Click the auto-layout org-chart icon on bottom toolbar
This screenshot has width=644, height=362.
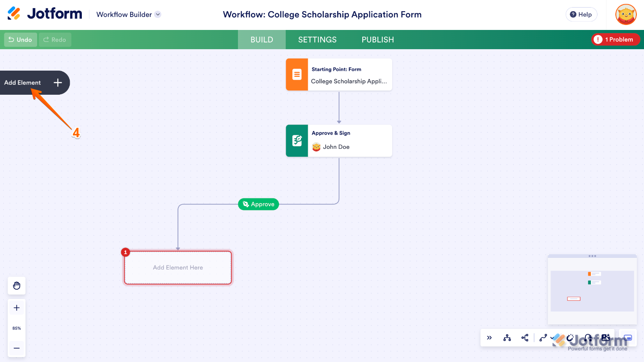[x=507, y=338]
